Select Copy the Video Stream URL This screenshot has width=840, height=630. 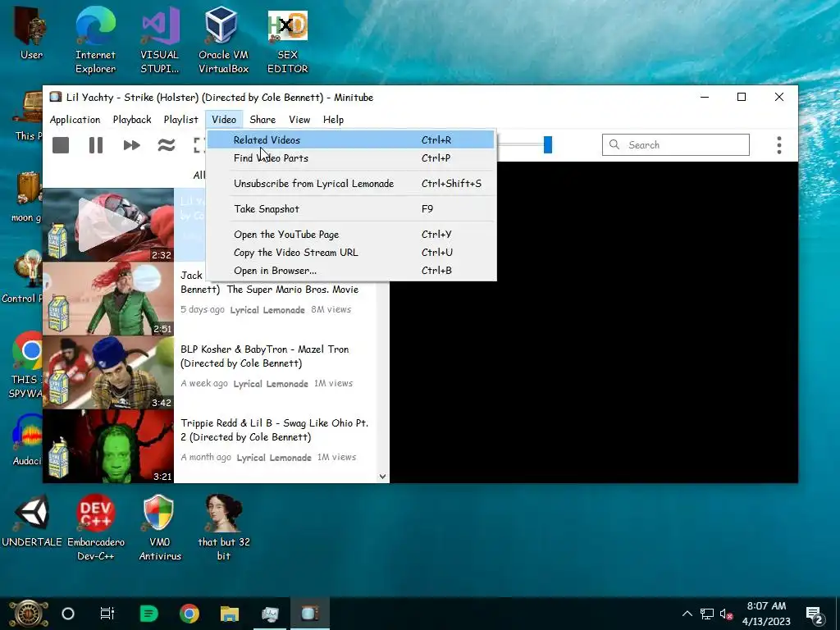tap(351, 253)
